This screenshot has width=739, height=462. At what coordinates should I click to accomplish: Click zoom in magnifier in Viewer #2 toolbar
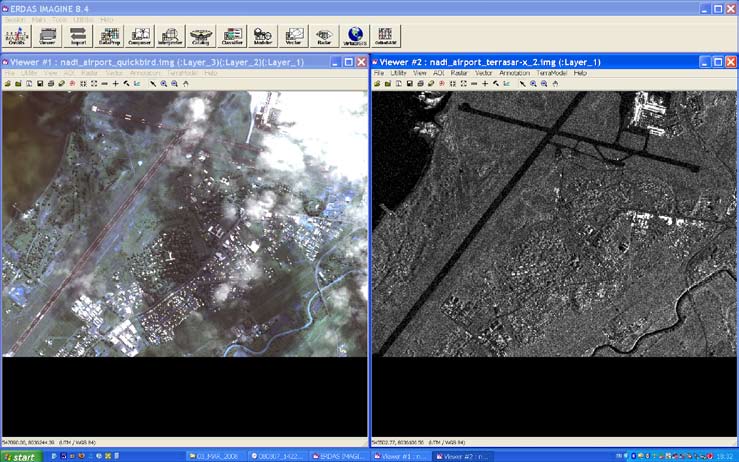[x=534, y=84]
